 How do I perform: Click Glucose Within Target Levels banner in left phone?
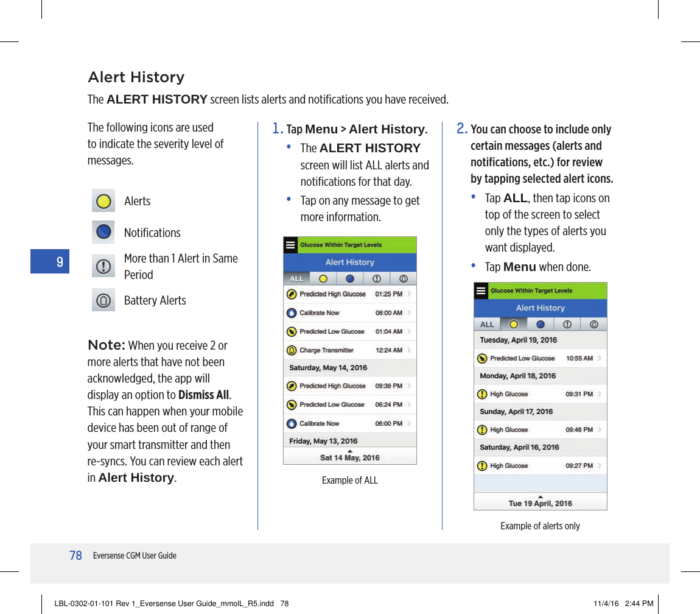[x=357, y=245]
